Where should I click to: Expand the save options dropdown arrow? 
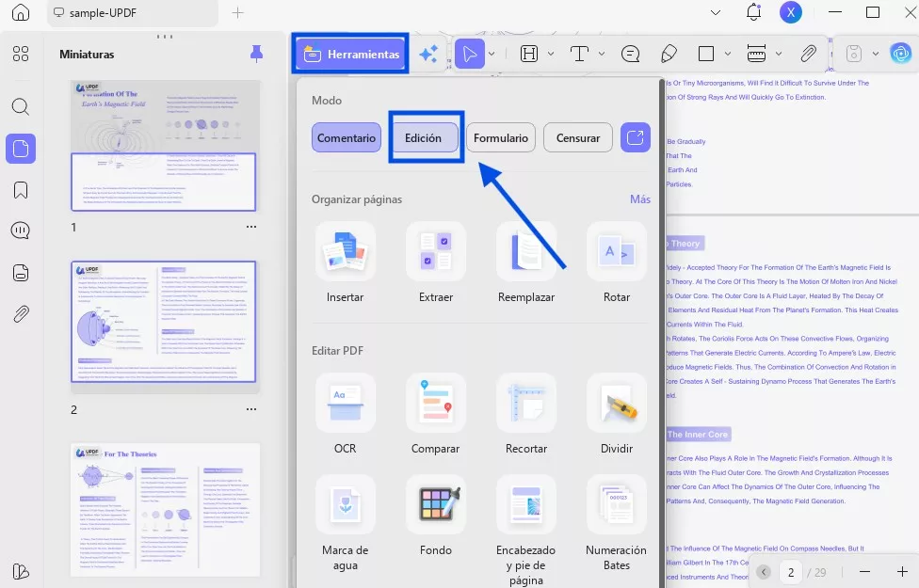[x=875, y=54]
